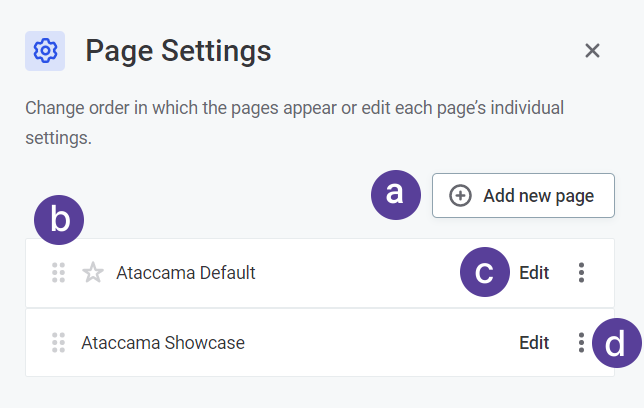Image resolution: width=644 pixels, height=408 pixels.
Task: Click the purple "b" annotation marker
Action: [59, 221]
